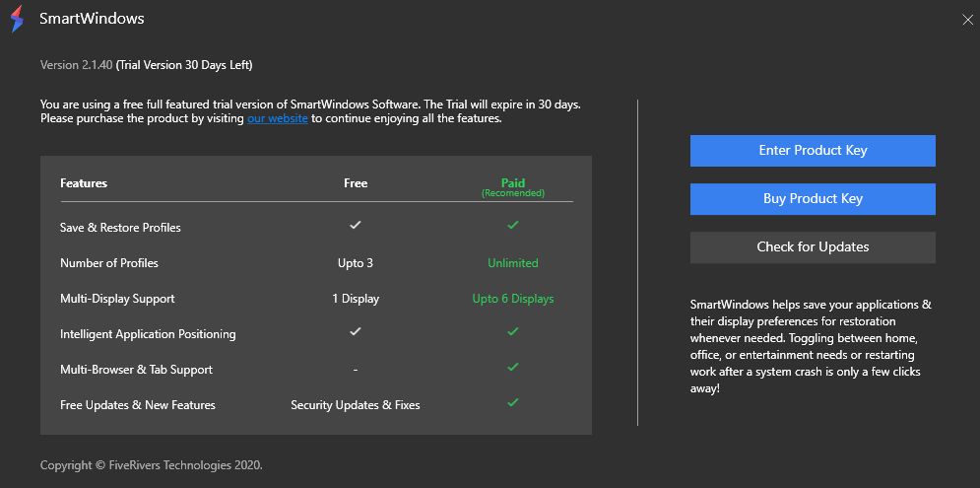Click the Paid checkmark for Intelligent Application Positioning

512,331
